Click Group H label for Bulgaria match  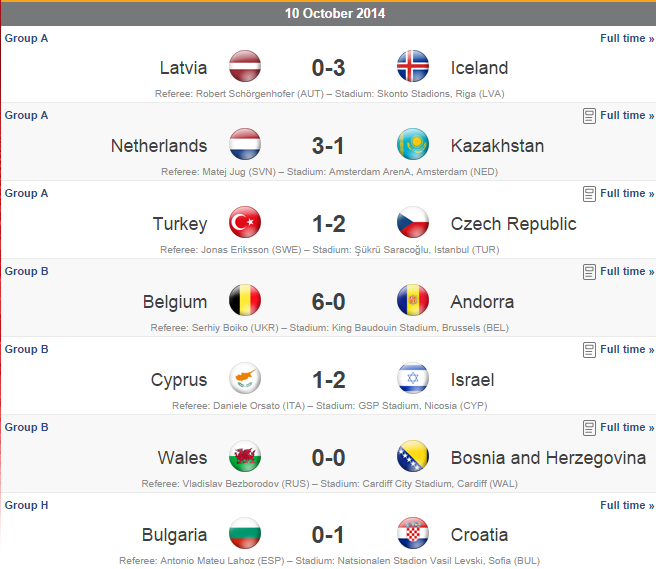click(x=27, y=506)
